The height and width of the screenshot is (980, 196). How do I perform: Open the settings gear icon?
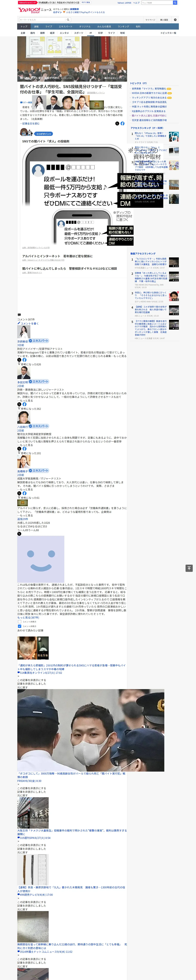pyautogui.click(x=175, y=20)
